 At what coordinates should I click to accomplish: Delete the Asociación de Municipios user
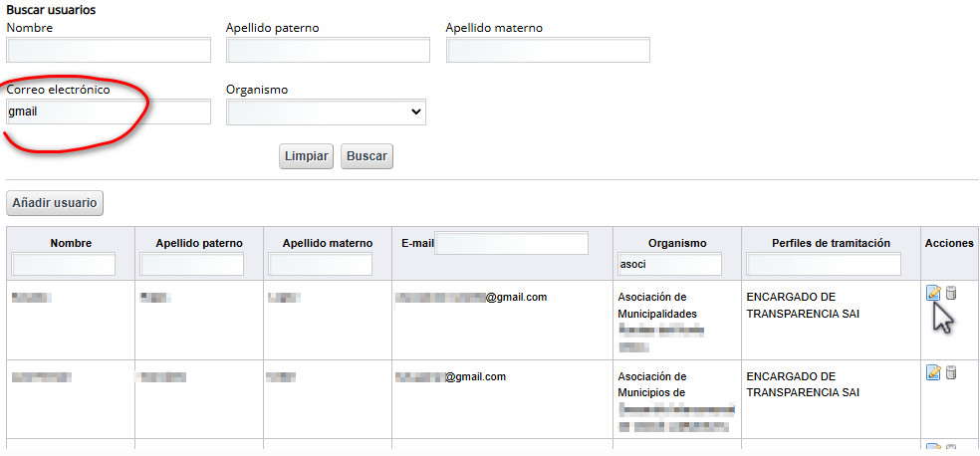[x=951, y=372]
